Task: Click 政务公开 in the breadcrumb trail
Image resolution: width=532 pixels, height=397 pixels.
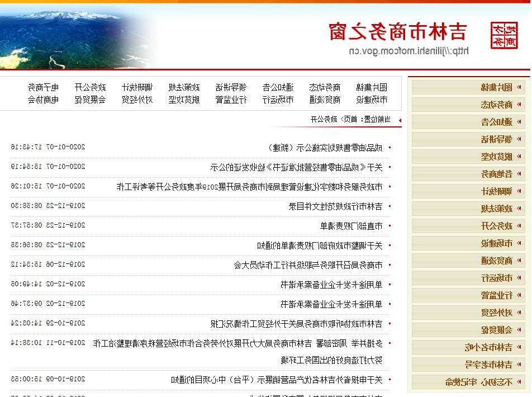Action: click(324, 119)
